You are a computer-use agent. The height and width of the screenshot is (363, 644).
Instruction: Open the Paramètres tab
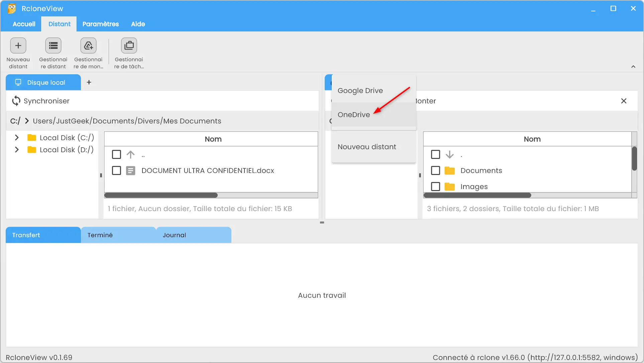100,24
